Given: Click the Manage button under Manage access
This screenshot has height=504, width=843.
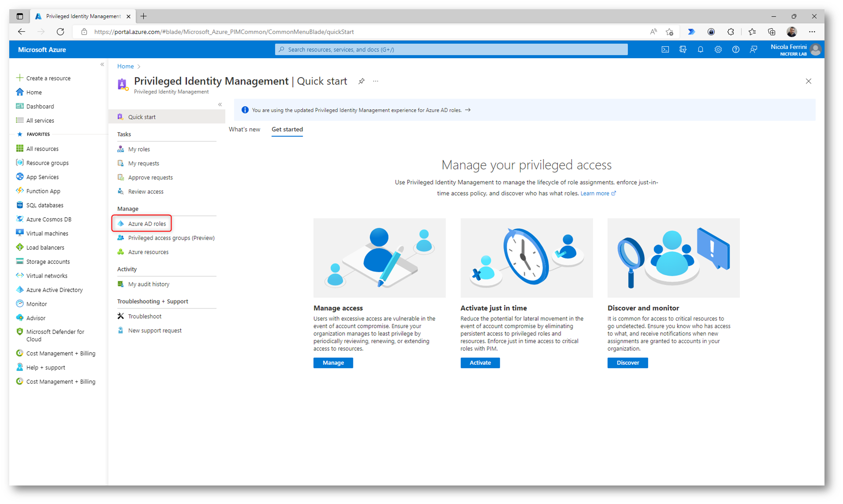Looking at the screenshot, I should tap(333, 363).
